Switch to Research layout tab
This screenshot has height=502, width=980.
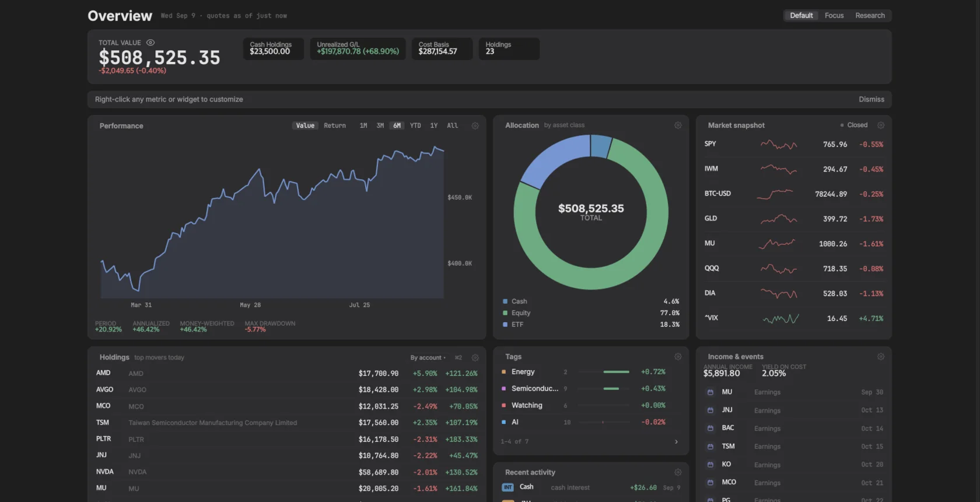click(x=870, y=16)
